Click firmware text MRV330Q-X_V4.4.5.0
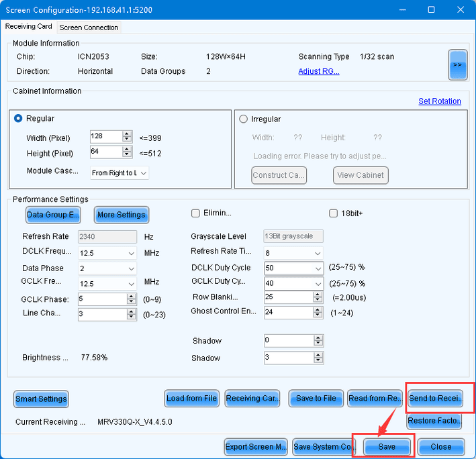 (135, 422)
